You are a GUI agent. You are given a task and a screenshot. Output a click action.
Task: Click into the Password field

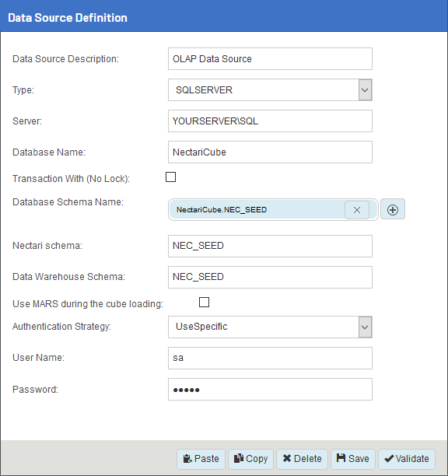pyautogui.click(x=270, y=389)
